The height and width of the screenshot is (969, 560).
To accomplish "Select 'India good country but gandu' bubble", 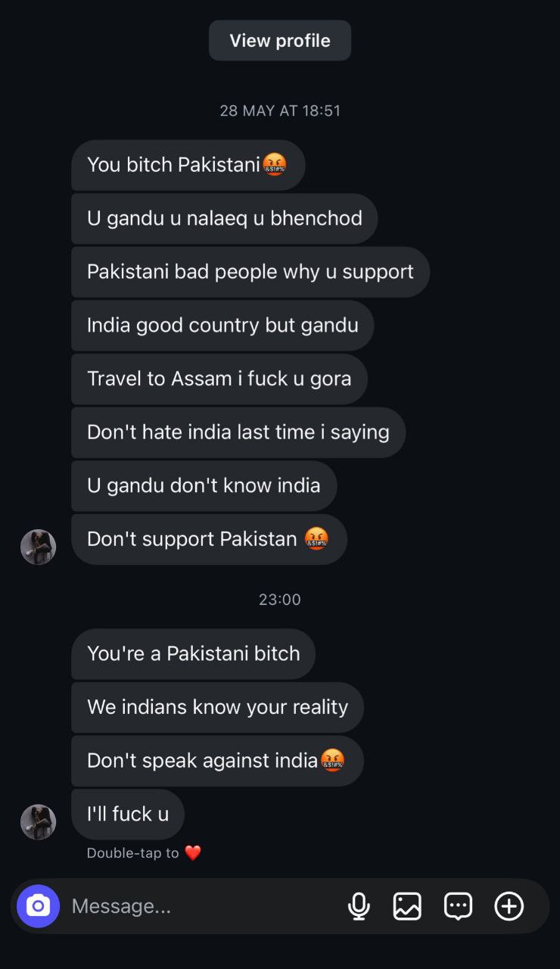I will pyautogui.click(x=222, y=326).
